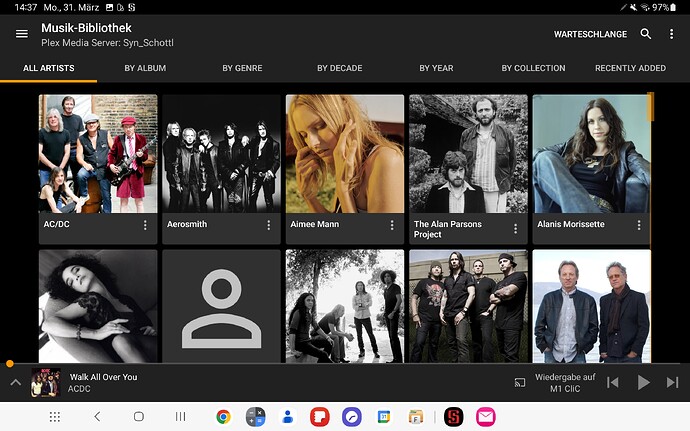The width and height of the screenshot is (690, 431).
Task: Switch to the BY YEAR tab
Action: click(x=436, y=68)
